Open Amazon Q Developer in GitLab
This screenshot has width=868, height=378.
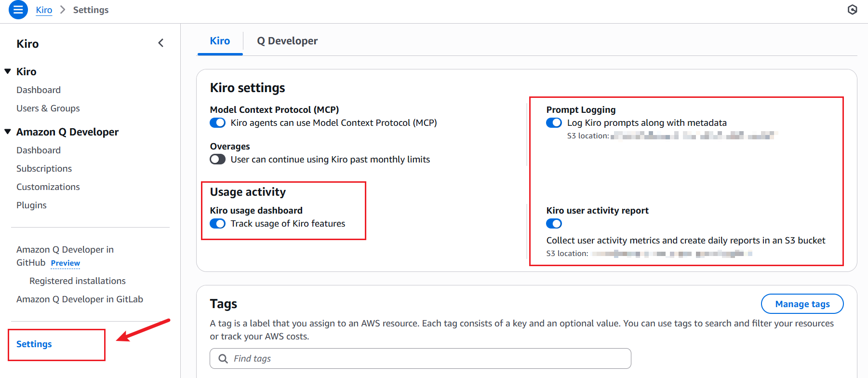[80, 299]
